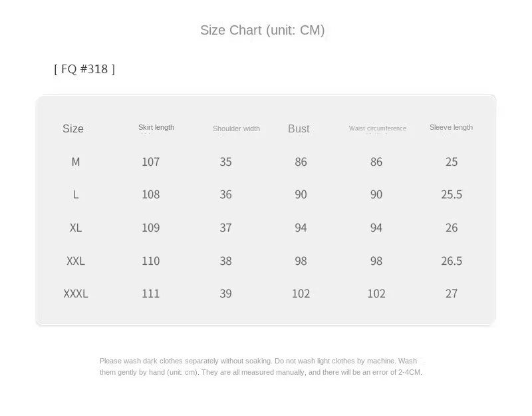The height and width of the screenshot is (416, 532).
Task: Click the Bust column header
Action: [299, 128]
